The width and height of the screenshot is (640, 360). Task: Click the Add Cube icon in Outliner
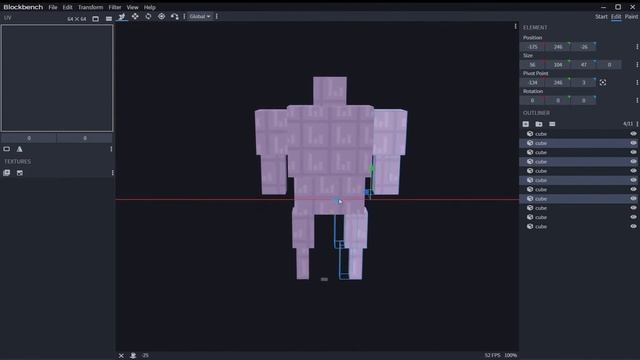pos(526,124)
